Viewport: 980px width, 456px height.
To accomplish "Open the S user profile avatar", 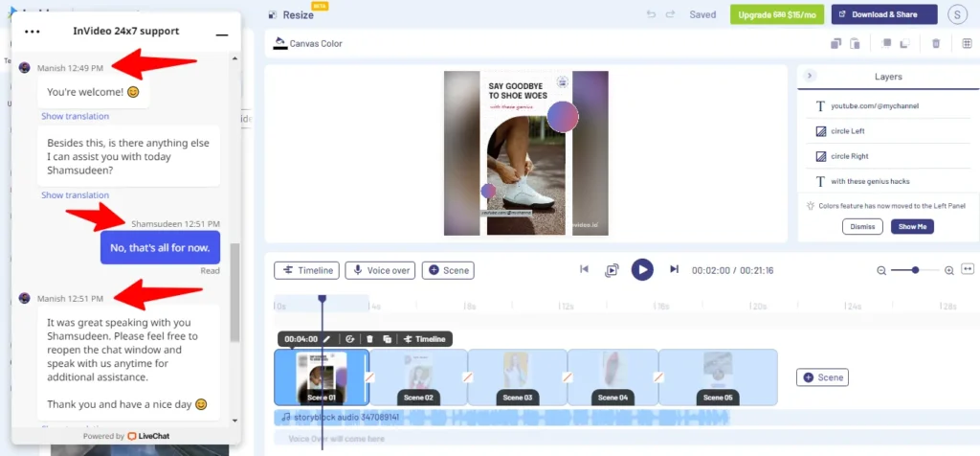I will pos(957,15).
